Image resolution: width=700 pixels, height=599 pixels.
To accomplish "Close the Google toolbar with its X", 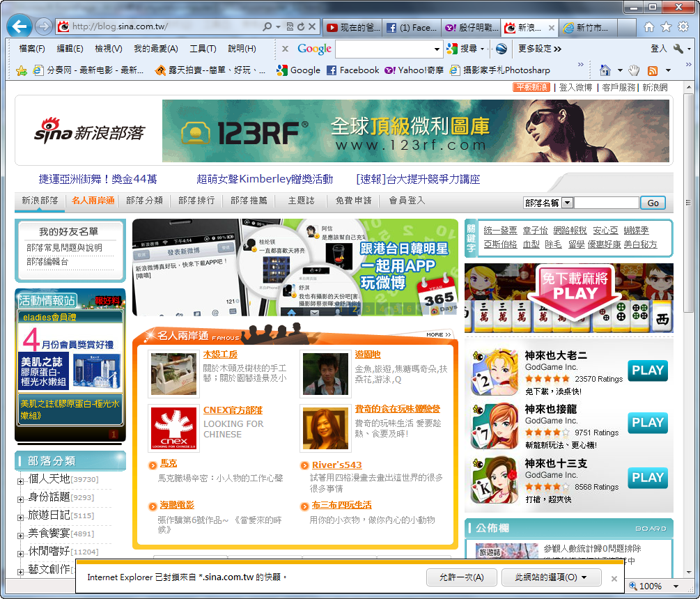I will (x=286, y=48).
